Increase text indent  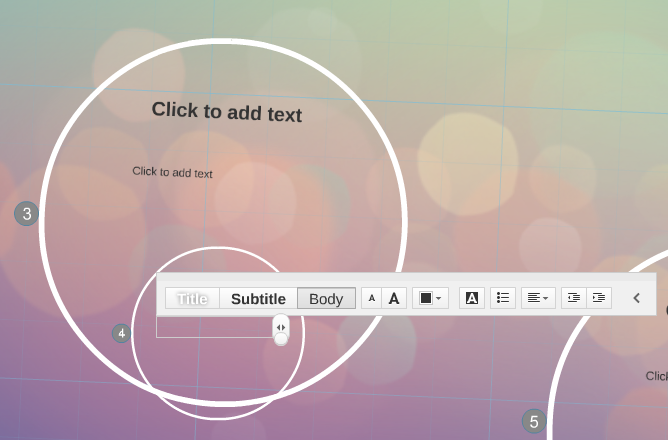coord(599,298)
